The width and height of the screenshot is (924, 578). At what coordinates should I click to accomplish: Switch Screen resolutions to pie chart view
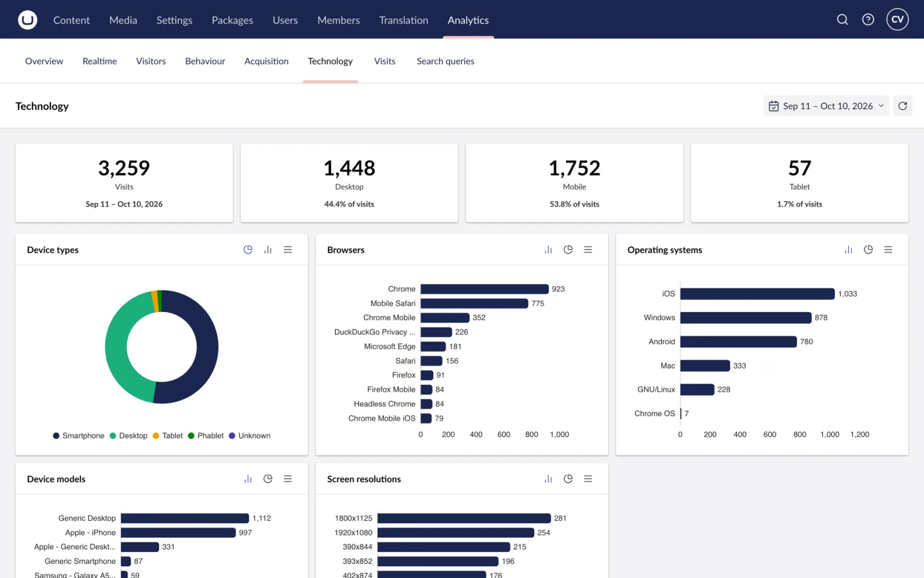(x=568, y=479)
